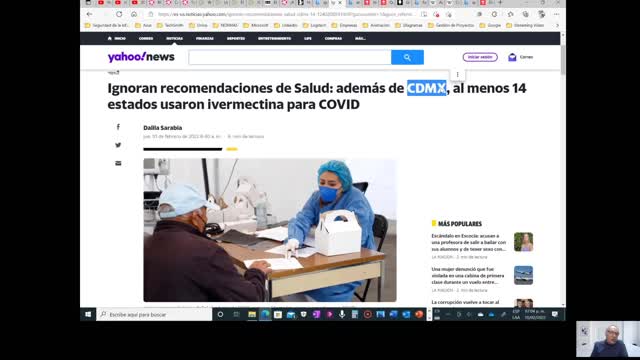Open thumbnail beside Escándalo en Escocia story
The width and height of the screenshot is (640, 360).
(x=523, y=242)
